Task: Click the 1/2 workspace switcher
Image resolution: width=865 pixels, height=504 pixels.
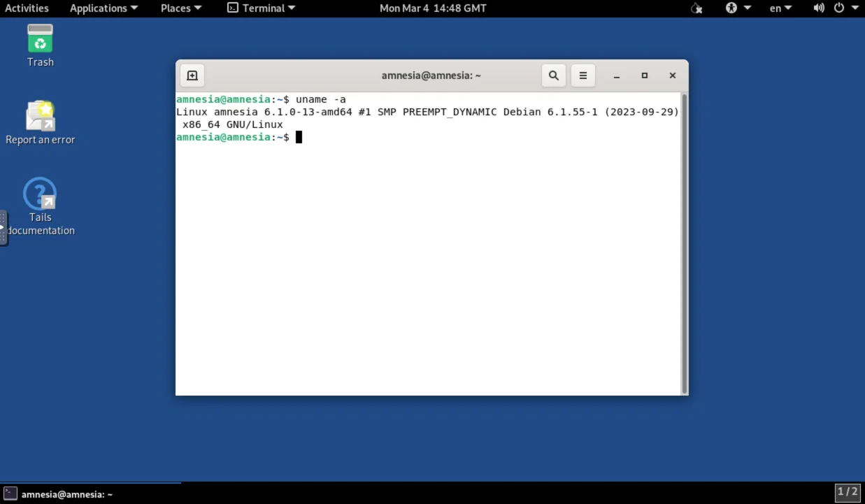Action: click(847, 492)
